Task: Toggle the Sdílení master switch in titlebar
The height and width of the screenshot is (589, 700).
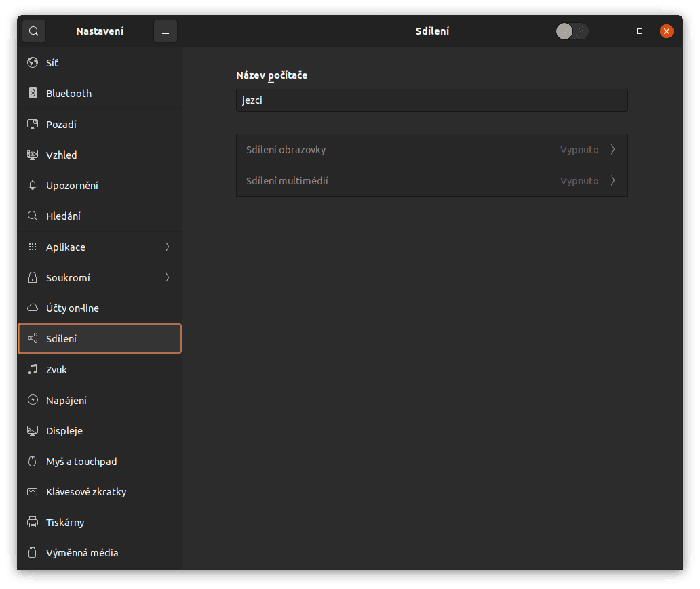Action: pos(571,31)
